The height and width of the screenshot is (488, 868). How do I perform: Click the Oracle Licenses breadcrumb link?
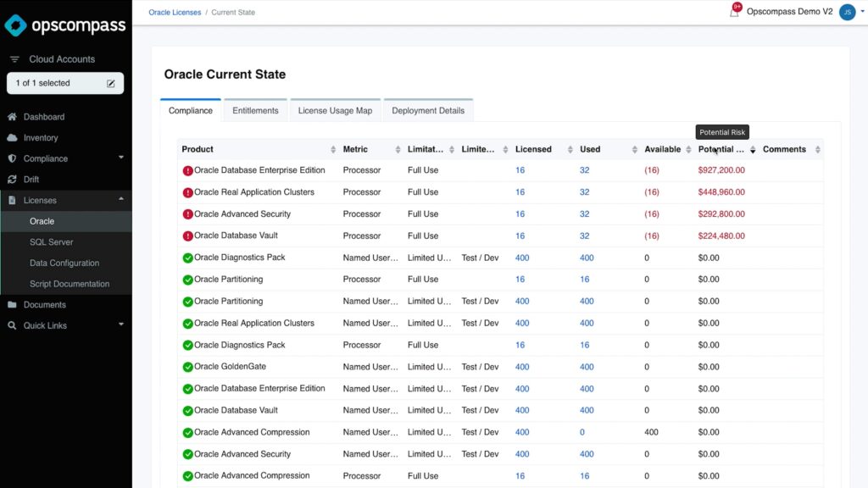(175, 12)
